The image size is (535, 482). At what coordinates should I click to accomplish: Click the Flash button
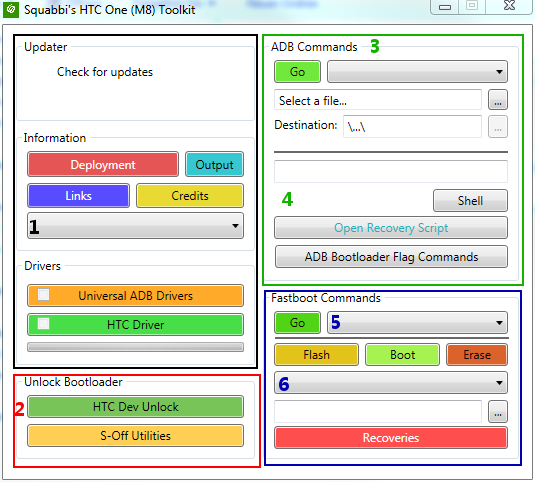pyautogui.click(x=316, y=355)
